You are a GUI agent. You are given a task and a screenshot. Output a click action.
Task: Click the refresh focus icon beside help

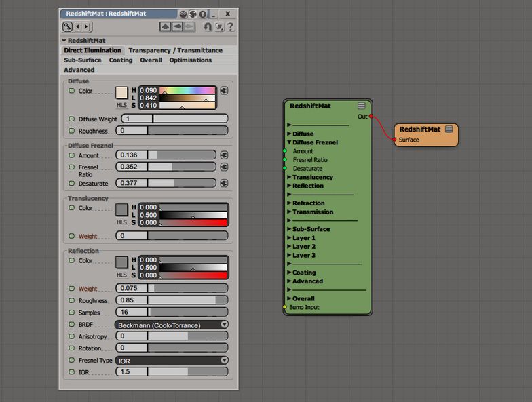220,26
